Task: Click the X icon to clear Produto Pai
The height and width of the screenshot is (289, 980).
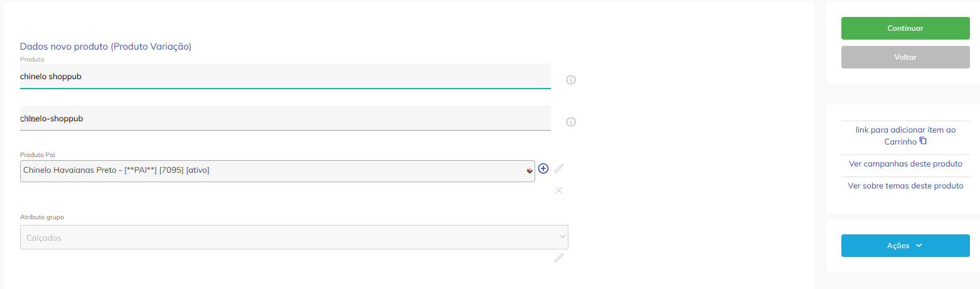Action: pyautogui.click(x=559, y=190)
